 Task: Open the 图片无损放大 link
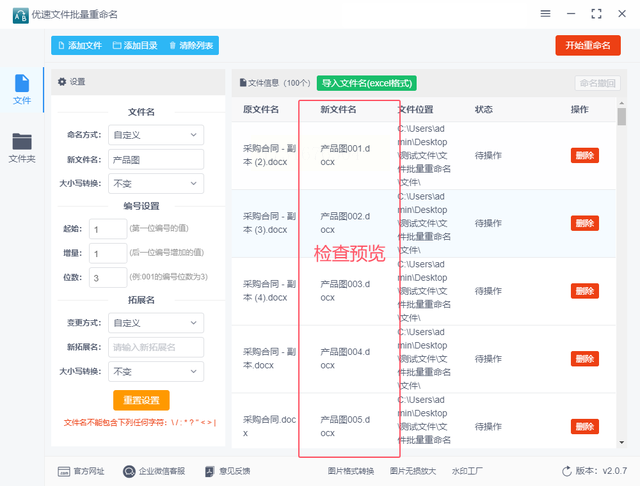(413, 471)
